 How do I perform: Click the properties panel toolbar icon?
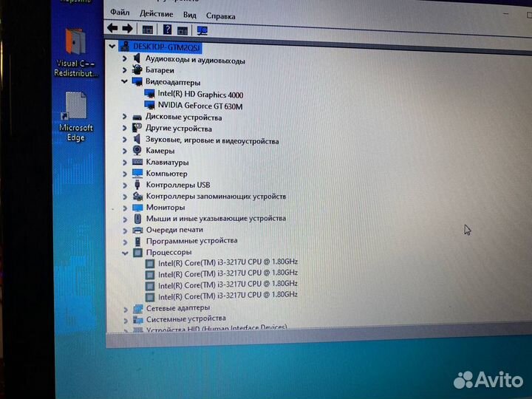[183, 31]
